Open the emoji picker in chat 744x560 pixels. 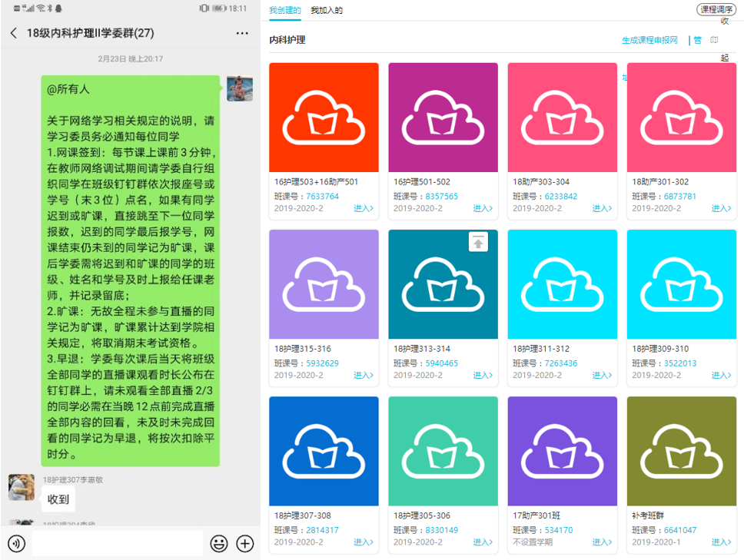click(x=219, y=543)
